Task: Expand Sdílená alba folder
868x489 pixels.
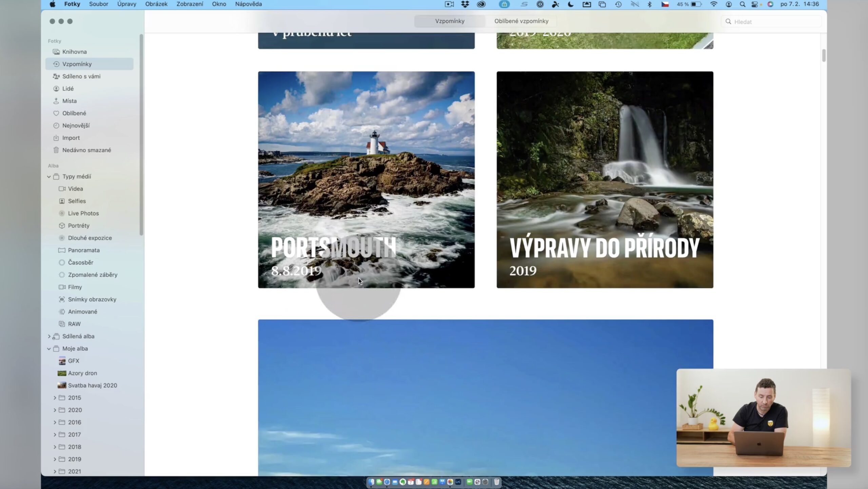Action: [x=49, y=336]
